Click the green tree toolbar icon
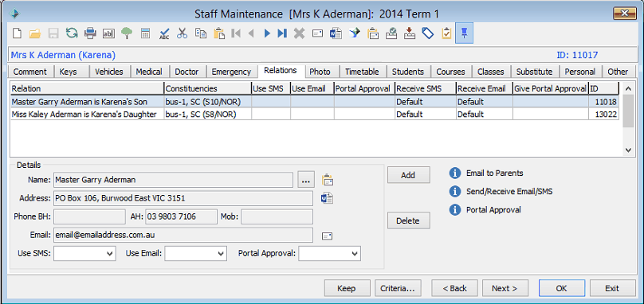Viewport: 644px width, 304px height. click(127, 33)
